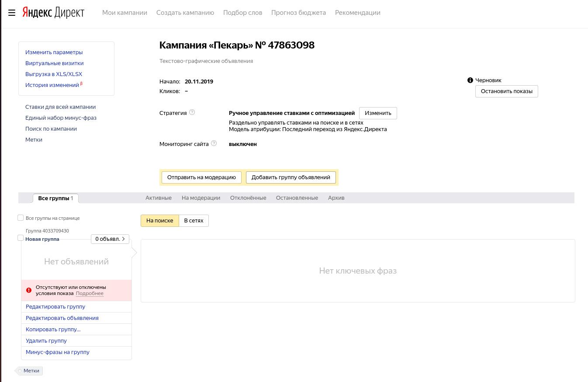
Task: Click the start date 20.11.2019
Action: tap(199, 82)
